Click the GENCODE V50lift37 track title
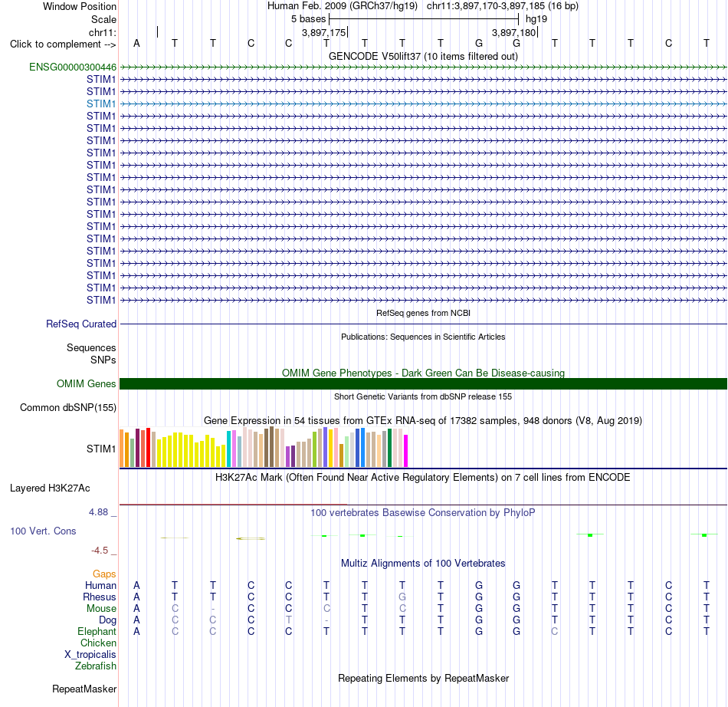Image resolution: width=728 pixels, height=707 pixels. point(424,56)
